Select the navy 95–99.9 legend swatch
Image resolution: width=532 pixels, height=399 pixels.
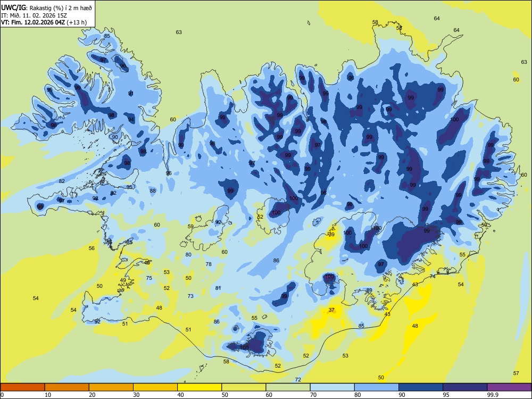point(465,387)
